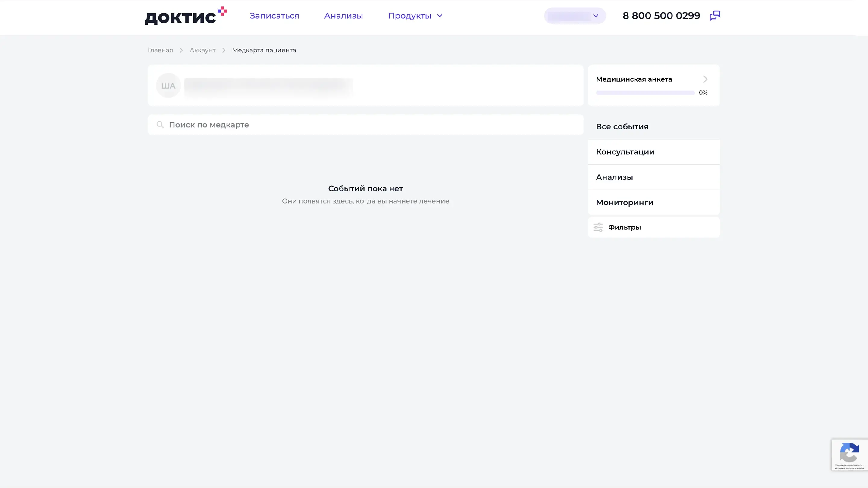The image size is (868, 488).
Task: Select the Мониторинги category
Action: [624, 202]
